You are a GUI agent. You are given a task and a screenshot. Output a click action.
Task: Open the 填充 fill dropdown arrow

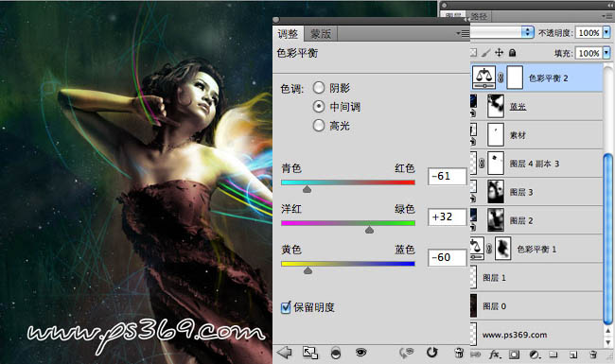(606, 53)
